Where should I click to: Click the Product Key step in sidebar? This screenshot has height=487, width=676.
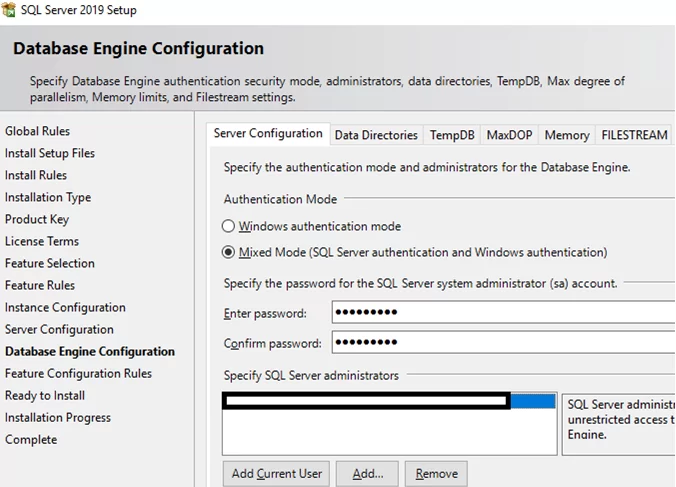pos(37,219)
